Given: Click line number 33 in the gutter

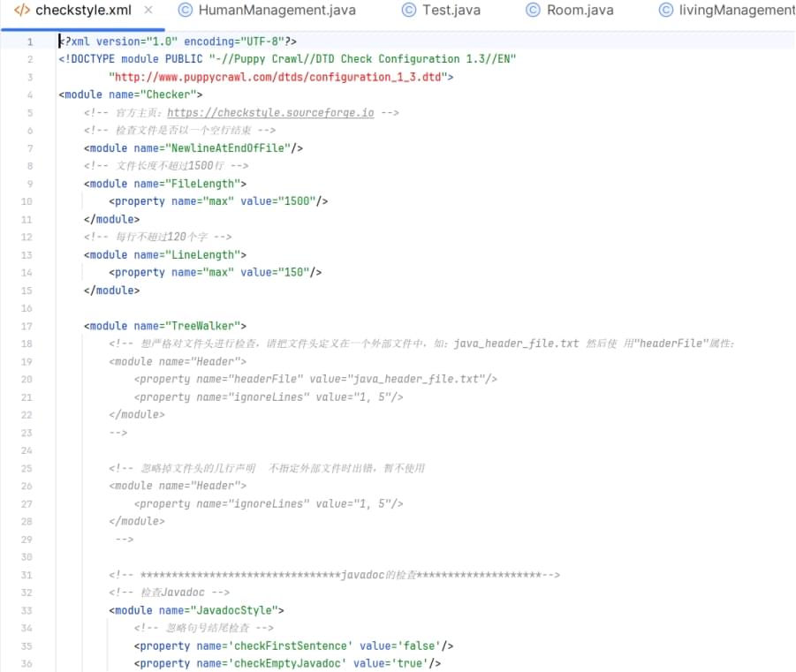Looking at the screenshot, I should tap(27, 610).
